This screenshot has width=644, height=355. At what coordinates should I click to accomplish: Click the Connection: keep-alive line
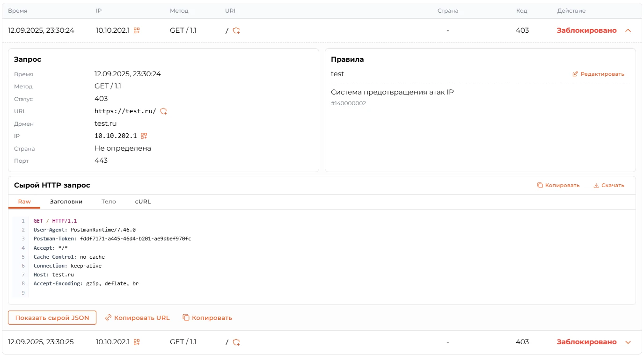click(x=67, y=266)
